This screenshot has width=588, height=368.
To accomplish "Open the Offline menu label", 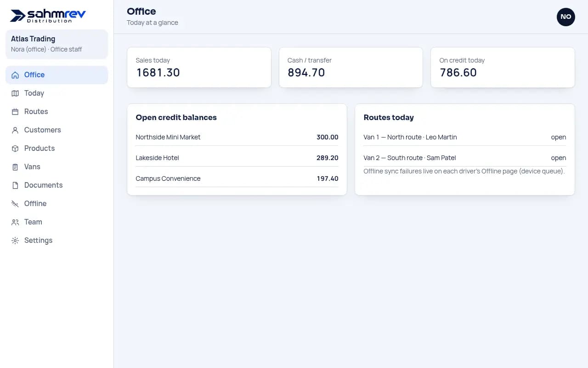I will coord(35,203).
